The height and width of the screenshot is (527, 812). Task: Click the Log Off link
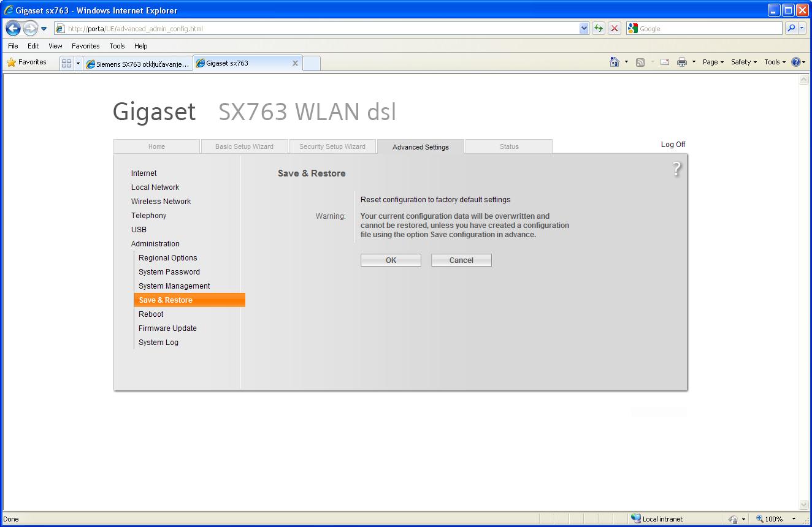[673, 145]
